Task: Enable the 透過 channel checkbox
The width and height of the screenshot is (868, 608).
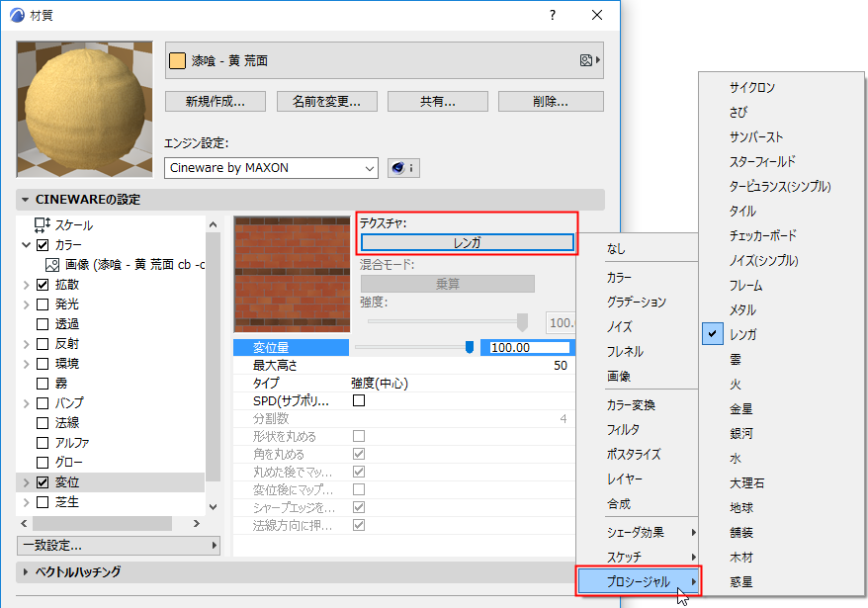Action: click(43, 324)
